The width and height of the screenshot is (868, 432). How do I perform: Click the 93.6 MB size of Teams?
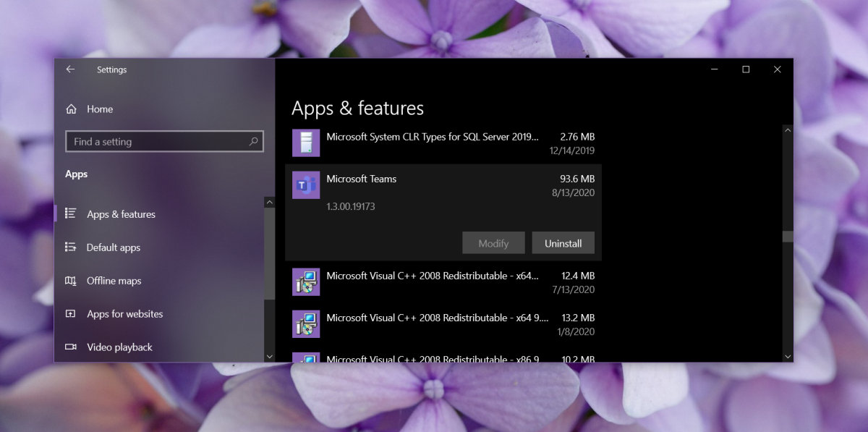pos(577,179)
